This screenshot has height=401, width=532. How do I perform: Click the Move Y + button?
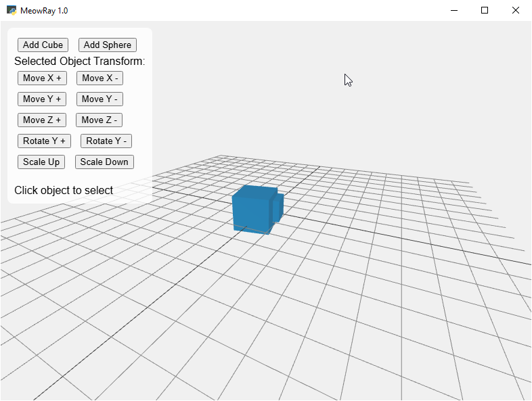42,99
